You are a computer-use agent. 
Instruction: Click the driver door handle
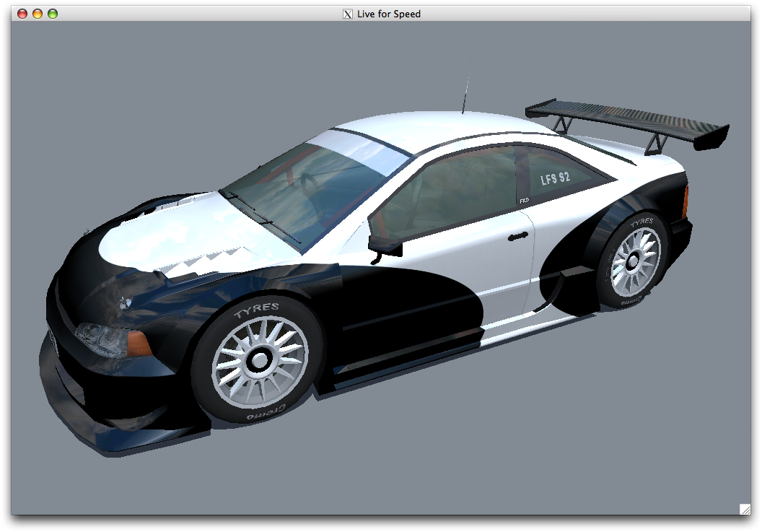(x=518, y=237)
